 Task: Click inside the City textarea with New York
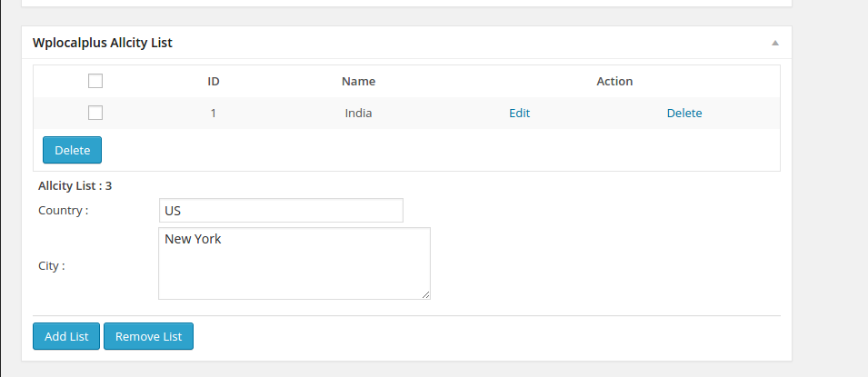coord(294,263)
